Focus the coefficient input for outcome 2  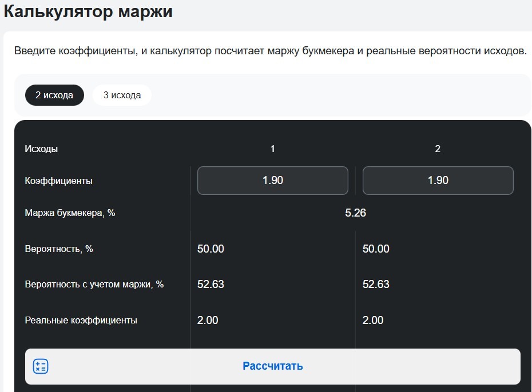pos(438,181)
